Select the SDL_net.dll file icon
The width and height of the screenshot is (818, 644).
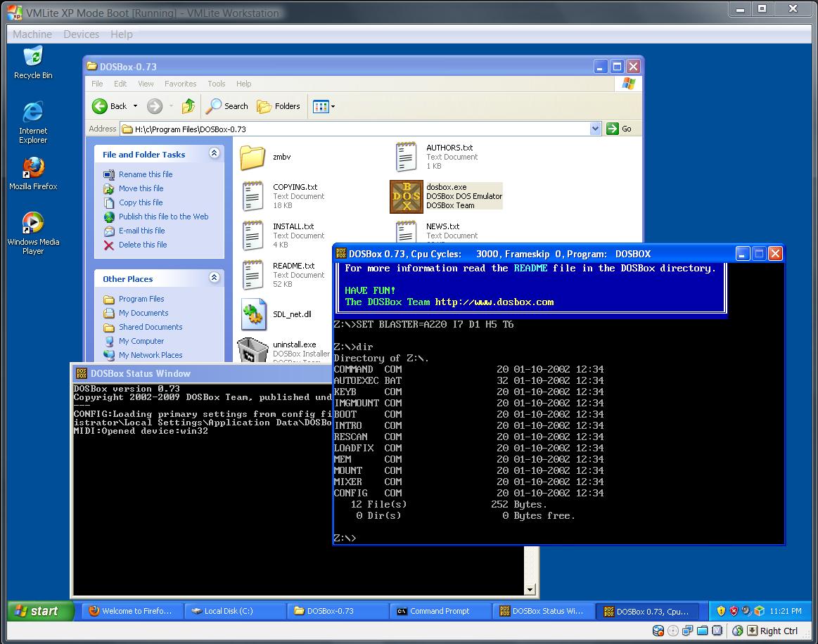click(253, 314)
